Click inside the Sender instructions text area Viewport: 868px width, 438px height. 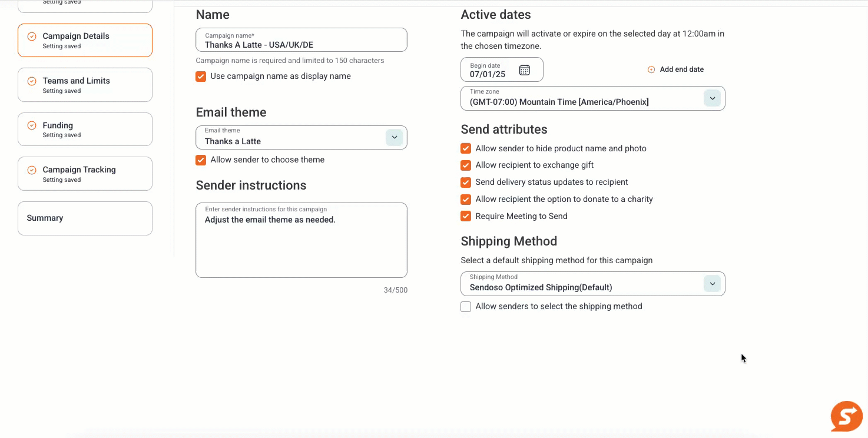[x=302, y=240]
